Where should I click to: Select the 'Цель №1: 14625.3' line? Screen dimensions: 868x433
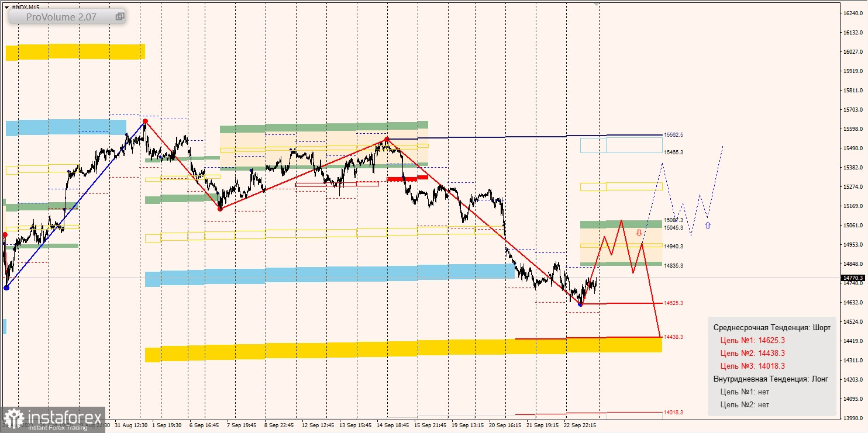pos(753,340)
